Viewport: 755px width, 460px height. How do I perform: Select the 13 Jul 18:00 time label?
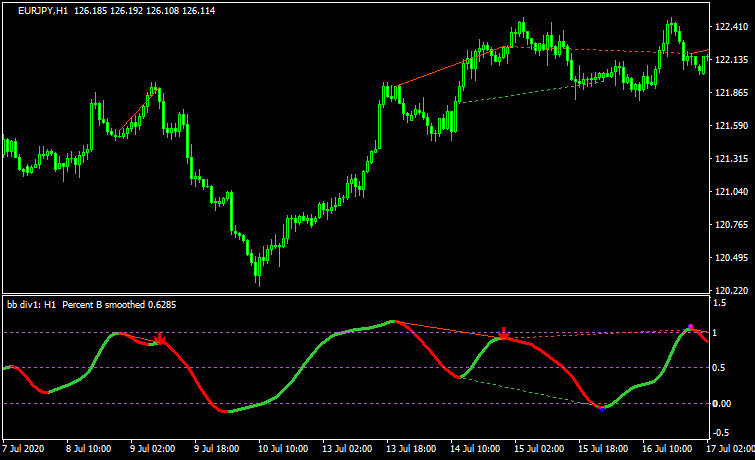pos(411,450)
